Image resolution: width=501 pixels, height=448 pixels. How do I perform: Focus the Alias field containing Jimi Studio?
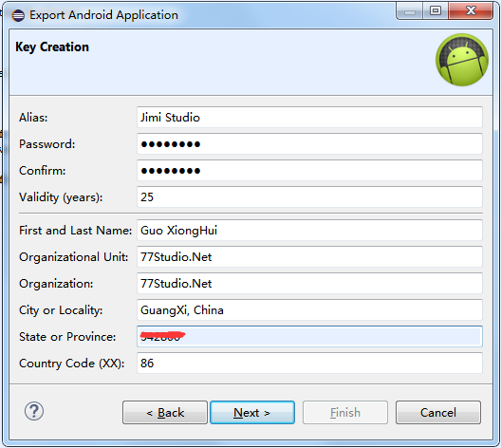pos(309,118)
